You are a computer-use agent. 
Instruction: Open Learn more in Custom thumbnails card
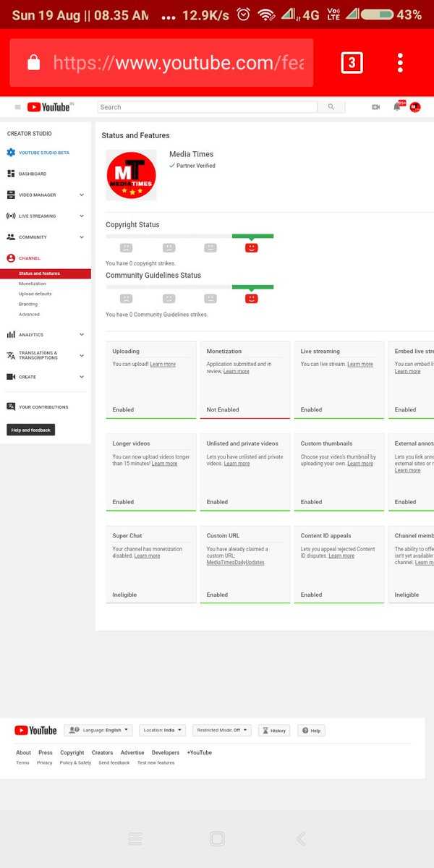(360, 464)
